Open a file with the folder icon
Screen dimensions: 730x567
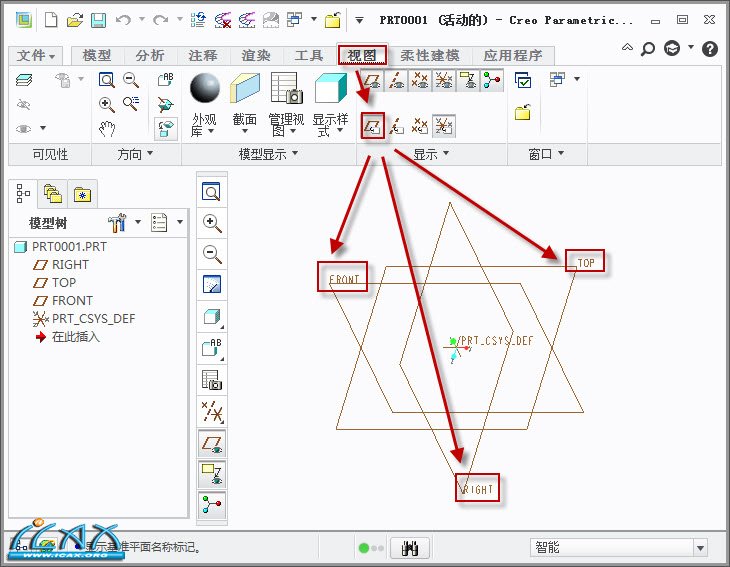74,20
